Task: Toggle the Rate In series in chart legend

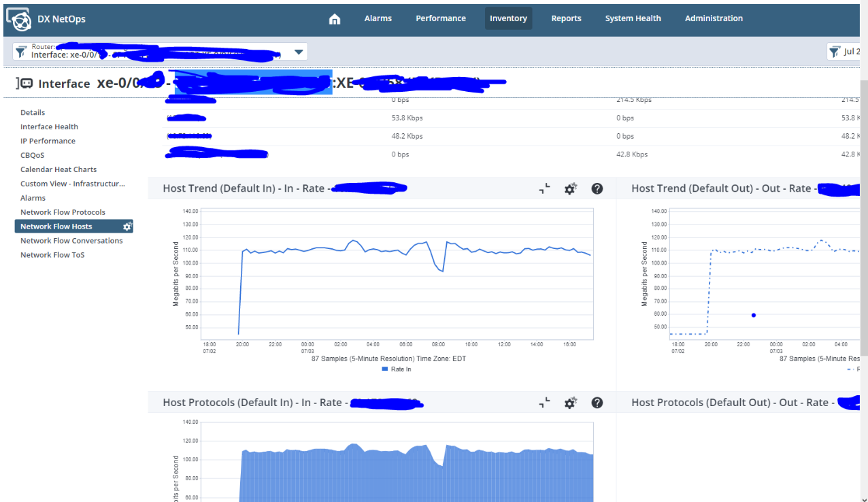Action: (393, 369)
